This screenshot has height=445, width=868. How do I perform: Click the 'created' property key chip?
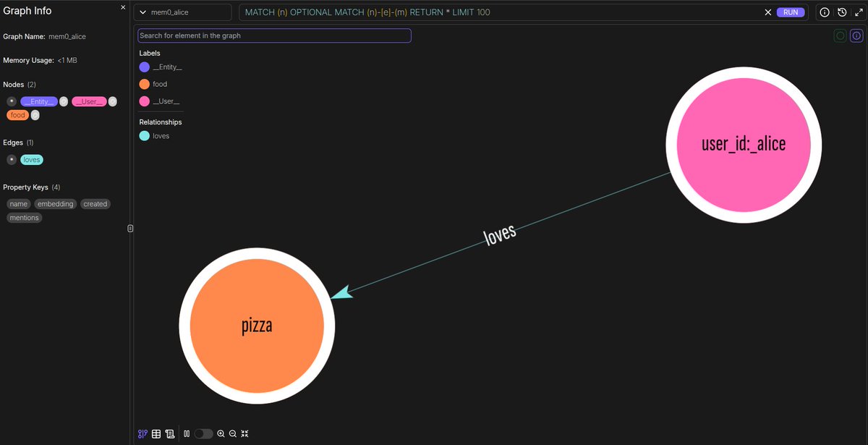click(x=95, y=204)
